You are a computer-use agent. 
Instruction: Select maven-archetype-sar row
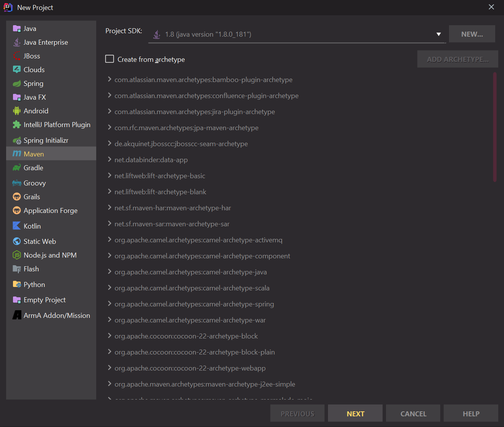pos(298,224)
